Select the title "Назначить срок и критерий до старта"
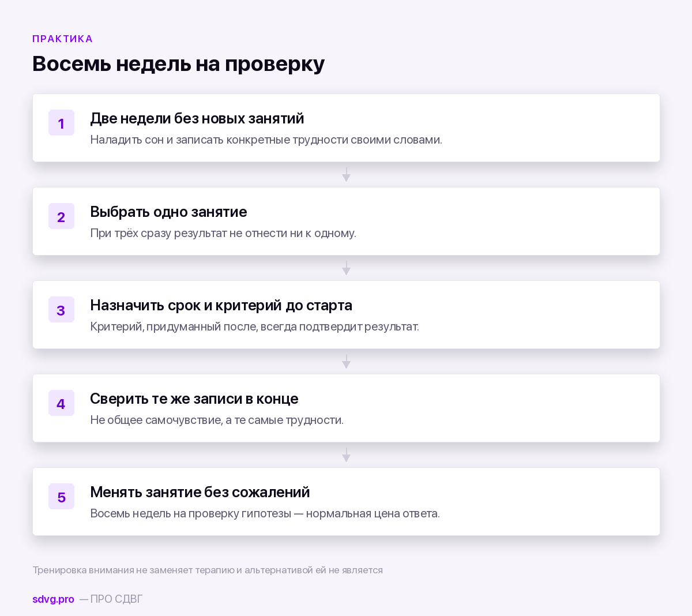 pos(221,305)
